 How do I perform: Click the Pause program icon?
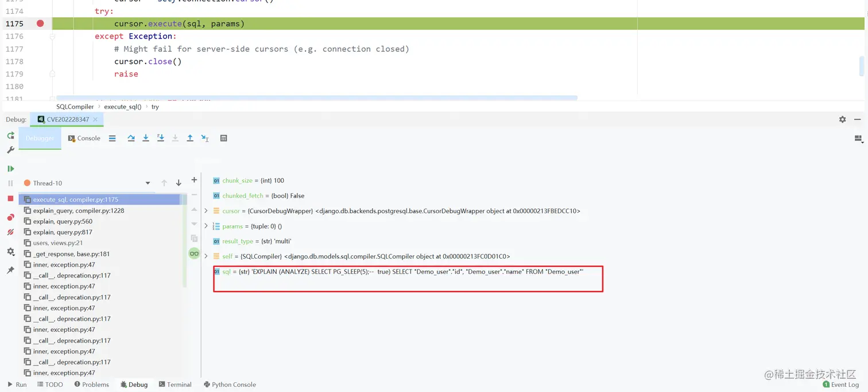(10, 183)
